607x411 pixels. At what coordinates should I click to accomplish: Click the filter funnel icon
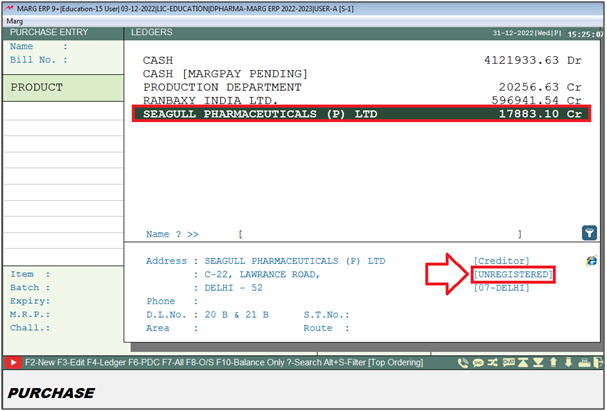pyautogui.click(x=589, y=233)
